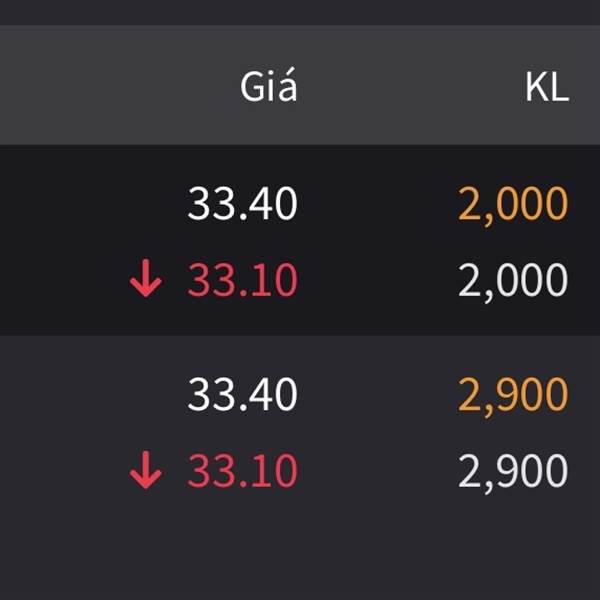Screen dimensions: 600x600
Task: Click the red down arrow beside the upper 33.10
Action: [x=146, y=282]
